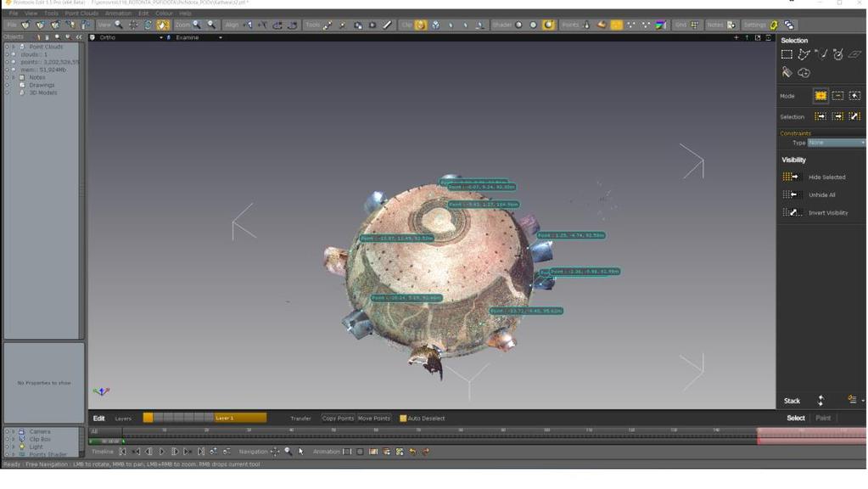The height and width of the screenshot is (489, 868).
Task: Select the rectangle selection tool
Action: pyautogui.click(x=787, y=54)
